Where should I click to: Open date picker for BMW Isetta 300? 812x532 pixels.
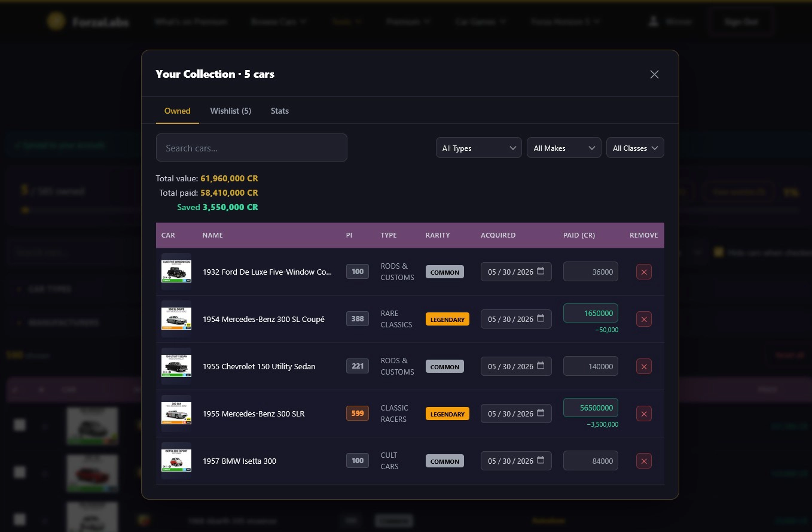click(541, 460)
